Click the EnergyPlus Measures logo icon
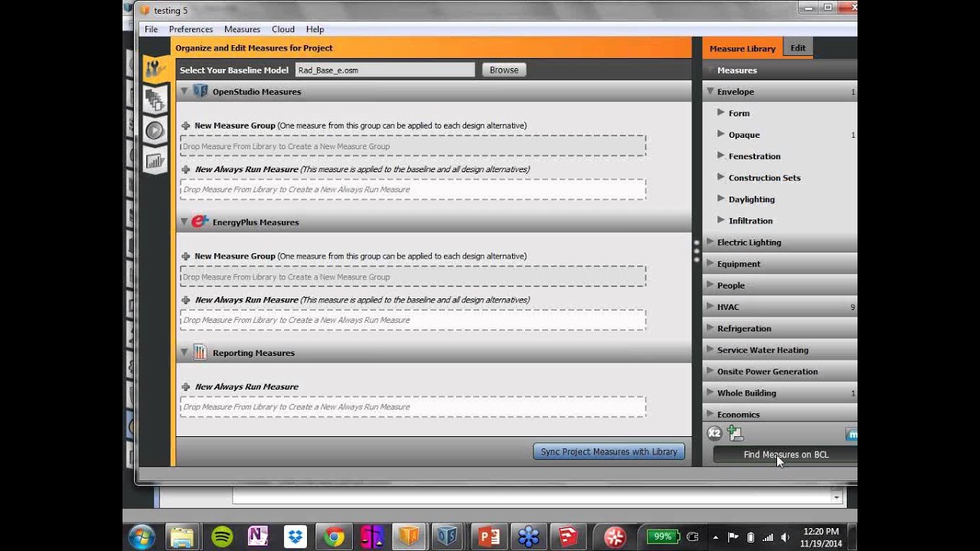 coord(200,222)
